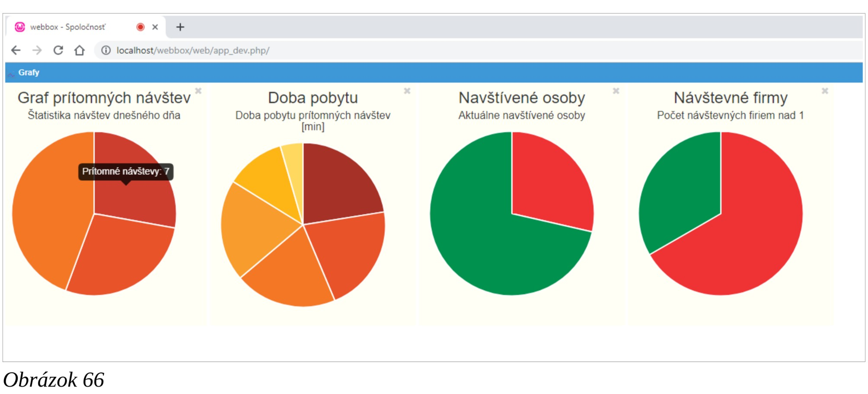Remove the Návštevné firmy chart panel
Image resolution: width=868 pixels, height=394 pixels.
(825, 91)
